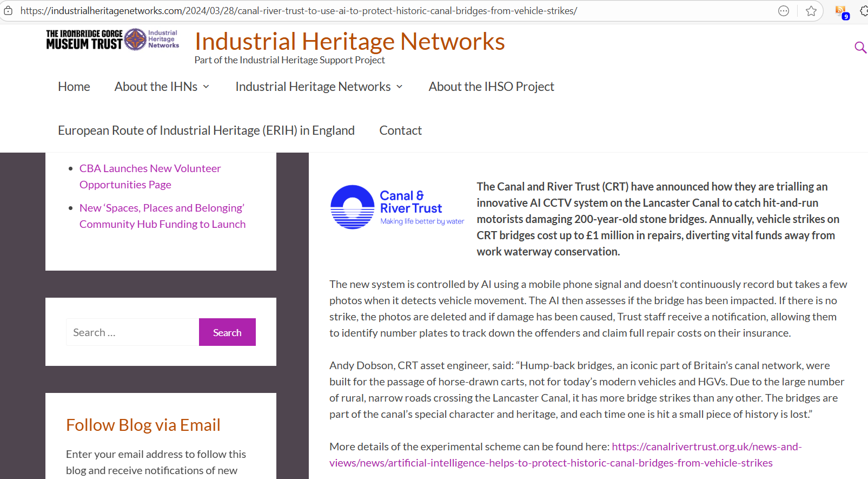The height and width of the screenshot is (479, 868).
Task: Open the page actions ellipsis icon
Action: click(784, 11)
